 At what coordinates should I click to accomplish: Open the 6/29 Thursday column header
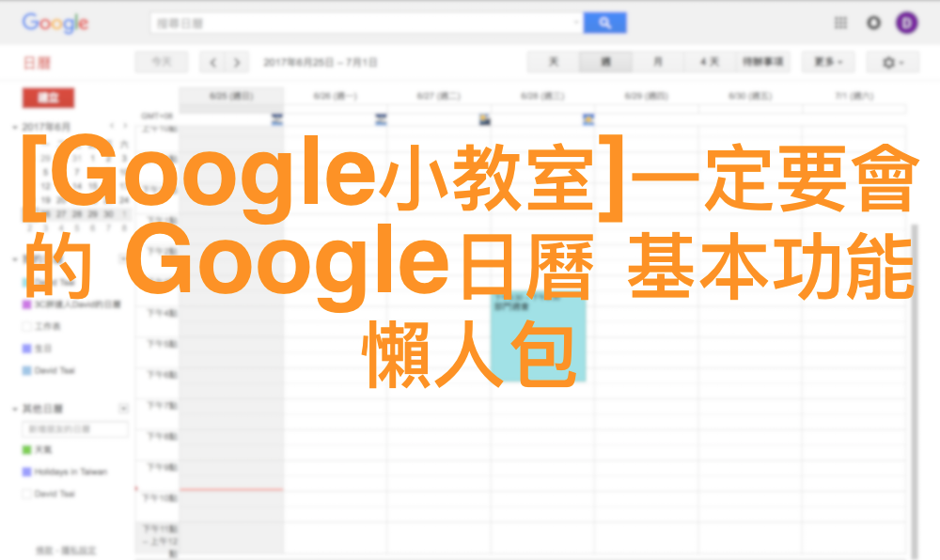647,96
